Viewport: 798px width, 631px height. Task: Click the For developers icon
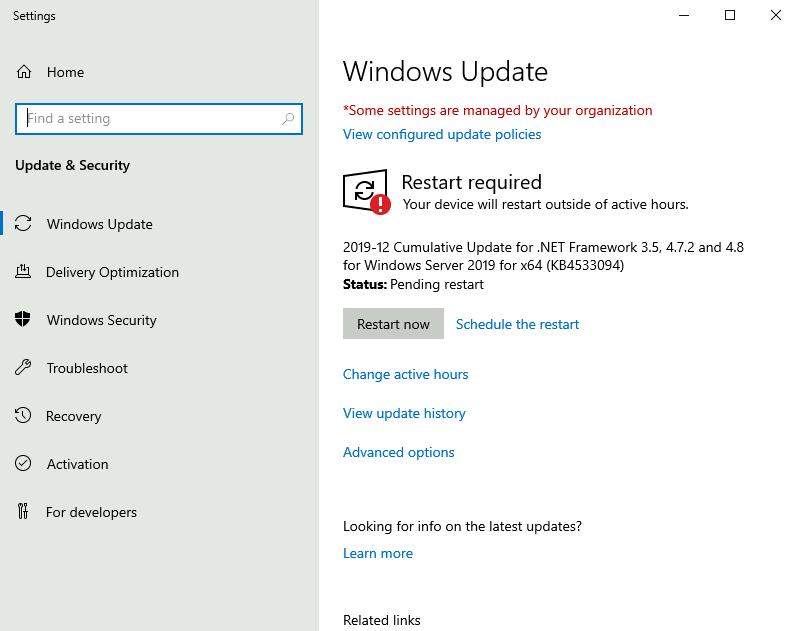[x=24, y=512]
